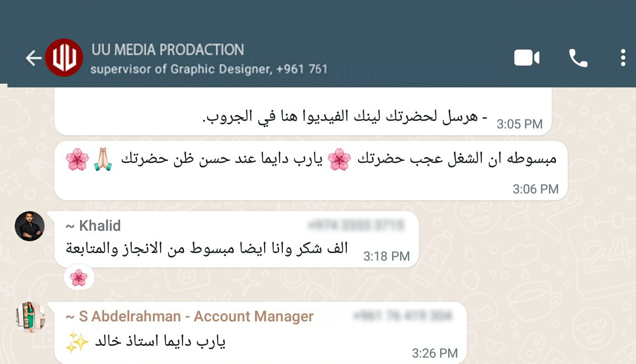
Task: Tap Khalid's blurred phone number
Action: (x=355, y=226)
